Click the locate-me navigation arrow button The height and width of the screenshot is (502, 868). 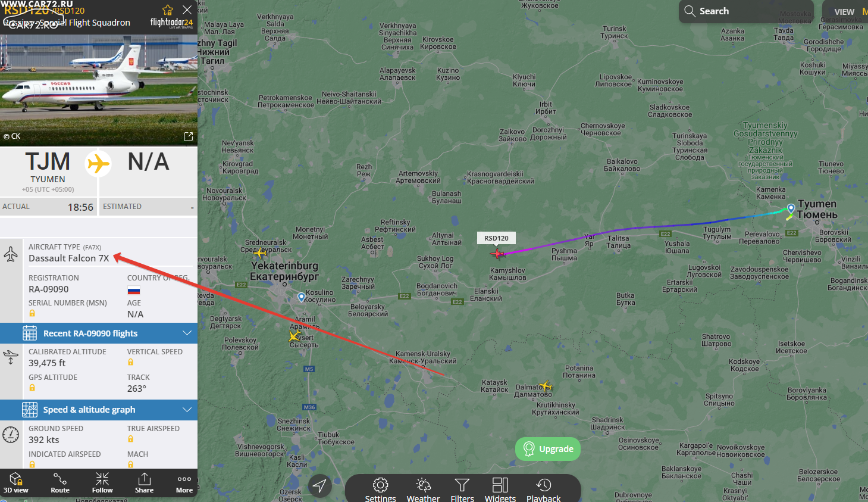click(x=319, y=486)
